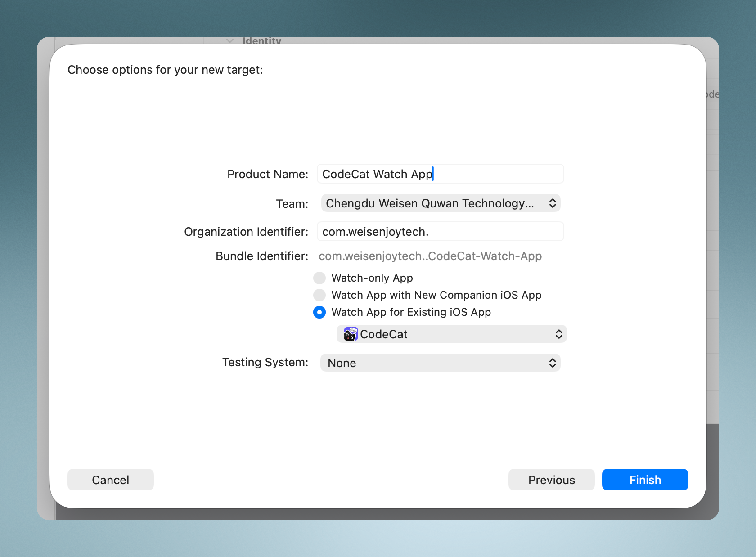The height and width of the screenshot is (557, 756).
Task: Select Watch App for Existing iOS App
Action: [319, 312]
